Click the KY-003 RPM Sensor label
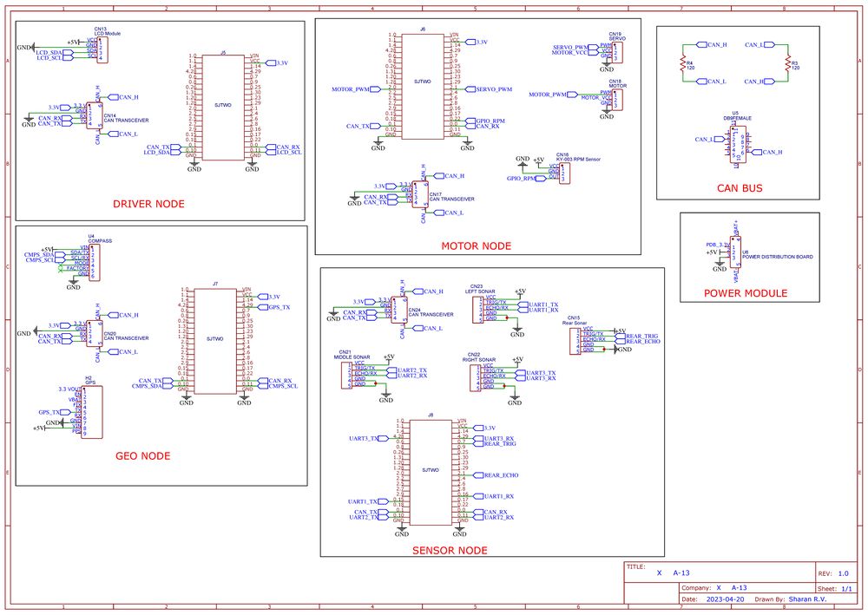This screenshot has width=868, height=615. (x=578, y=160)
